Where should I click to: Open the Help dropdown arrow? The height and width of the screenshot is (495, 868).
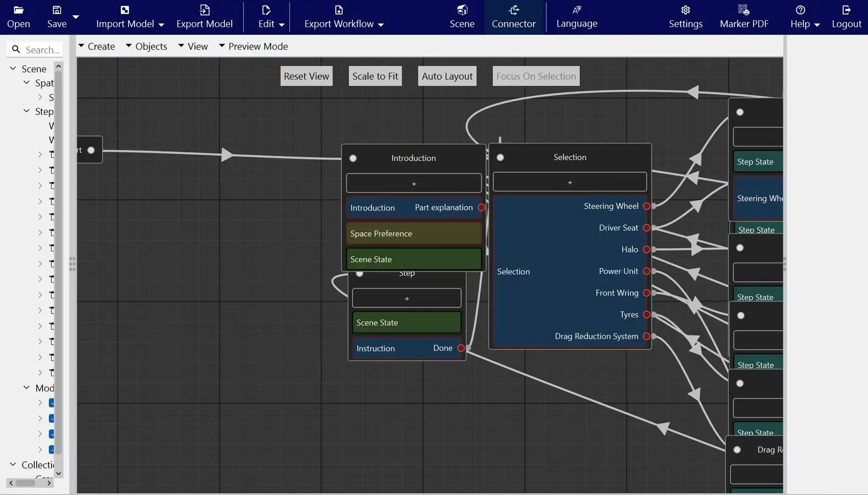click(817, 24)
